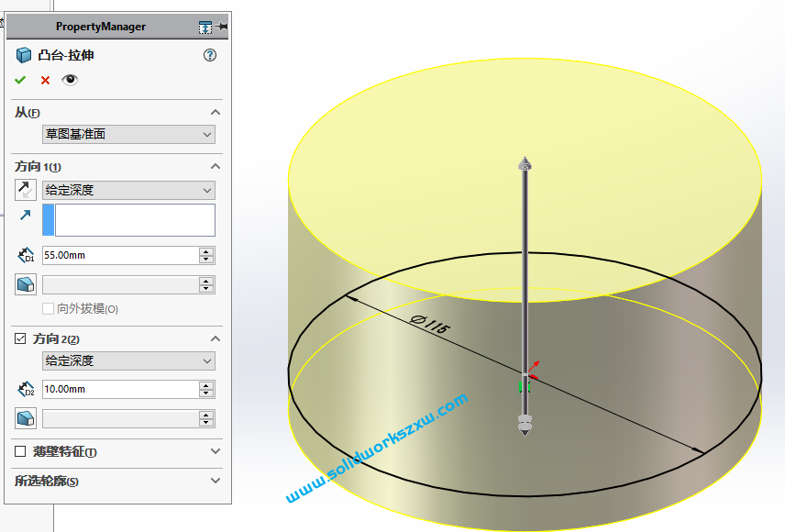Screen dimensions: 785x532
Task: Collapse the 从(F) section
Action: pos(216,110)
